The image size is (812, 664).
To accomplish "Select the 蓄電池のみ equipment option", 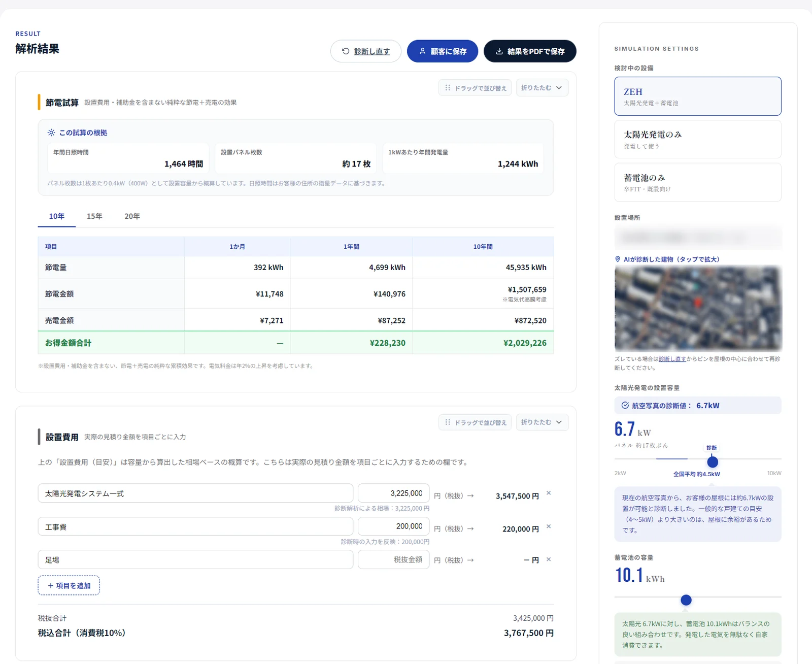I will tap(698, 182).
